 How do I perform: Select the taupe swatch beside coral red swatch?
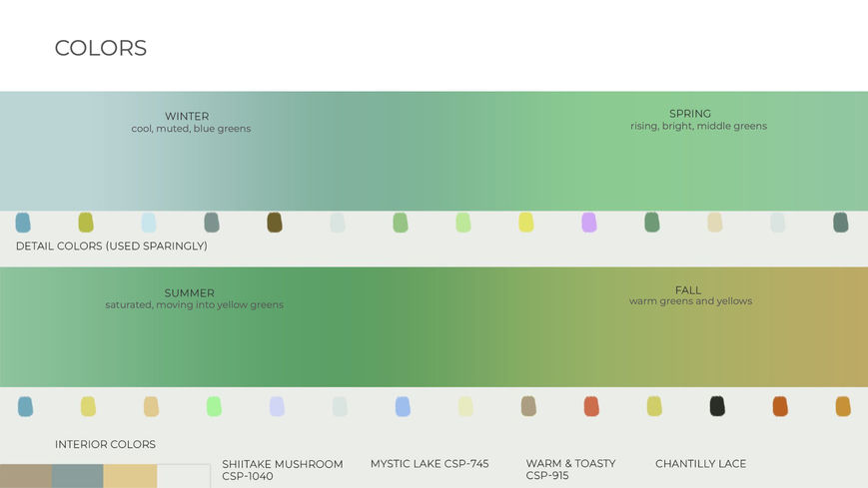click(x=528, y=407)
